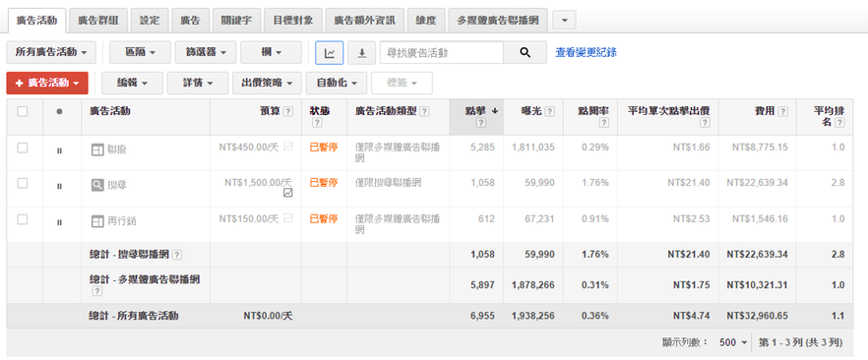Click red + 廣告活動 button
This screenshot has width=868, height=360.
pos(47,83)
